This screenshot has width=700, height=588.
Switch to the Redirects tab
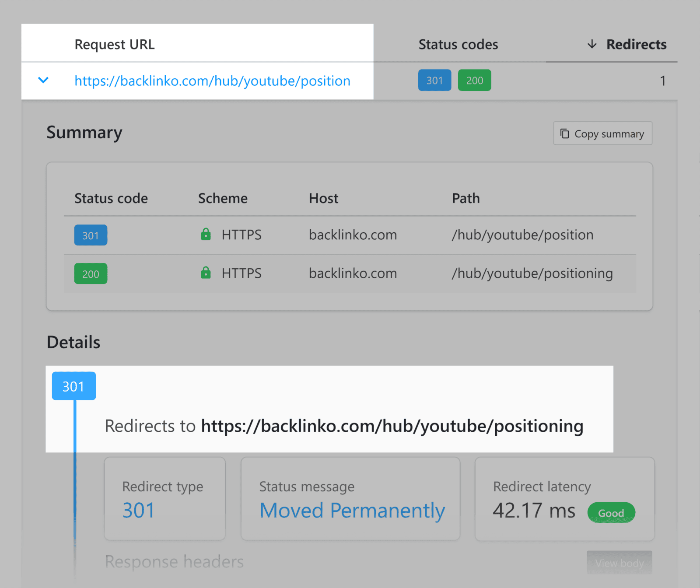click(x=636, y=44)
